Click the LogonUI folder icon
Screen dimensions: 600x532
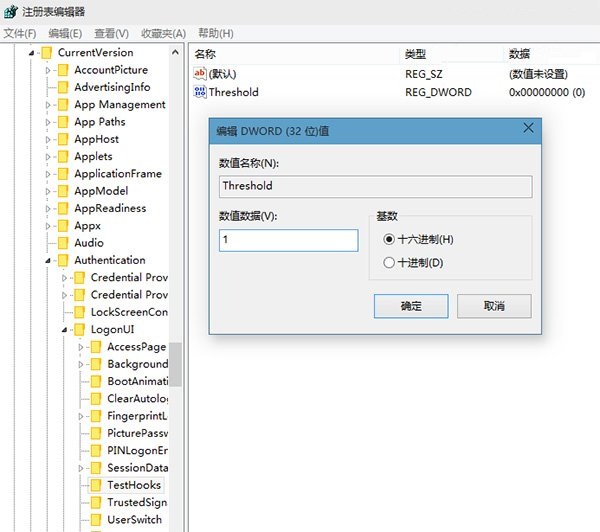tap(80, 330)
